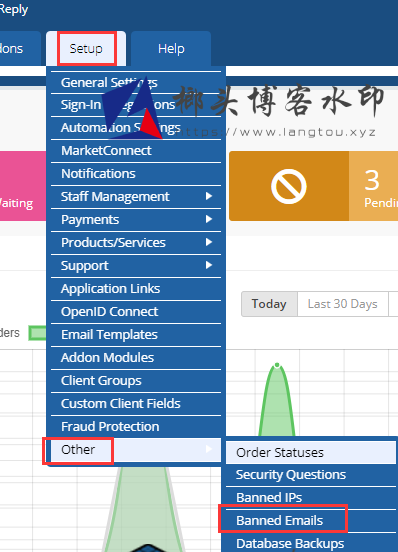Click the chart peak data point
This screenshot has height=552, width=398.
277,365
